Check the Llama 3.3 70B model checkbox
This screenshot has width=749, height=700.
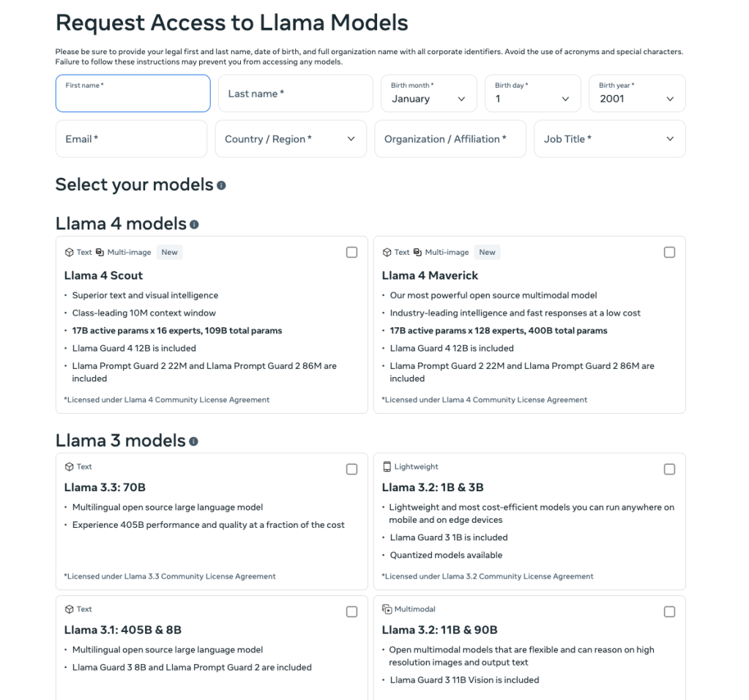(351, 469)
